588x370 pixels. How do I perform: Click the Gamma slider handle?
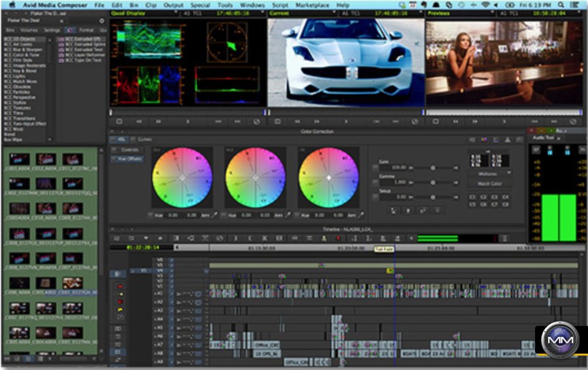click(433, 182)
